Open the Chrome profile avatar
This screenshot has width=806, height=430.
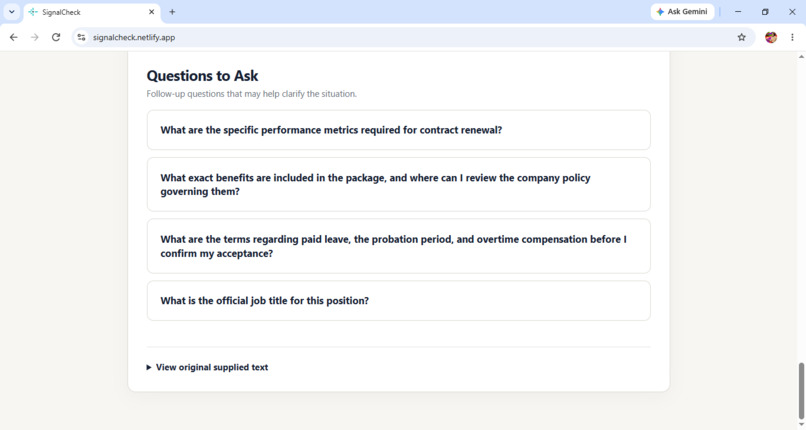click(x=771, y=37)
